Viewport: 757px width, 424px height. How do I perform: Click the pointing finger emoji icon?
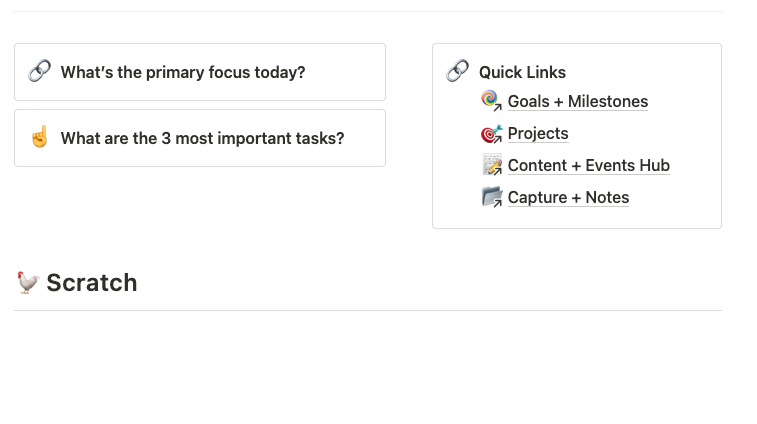(39, 137)
